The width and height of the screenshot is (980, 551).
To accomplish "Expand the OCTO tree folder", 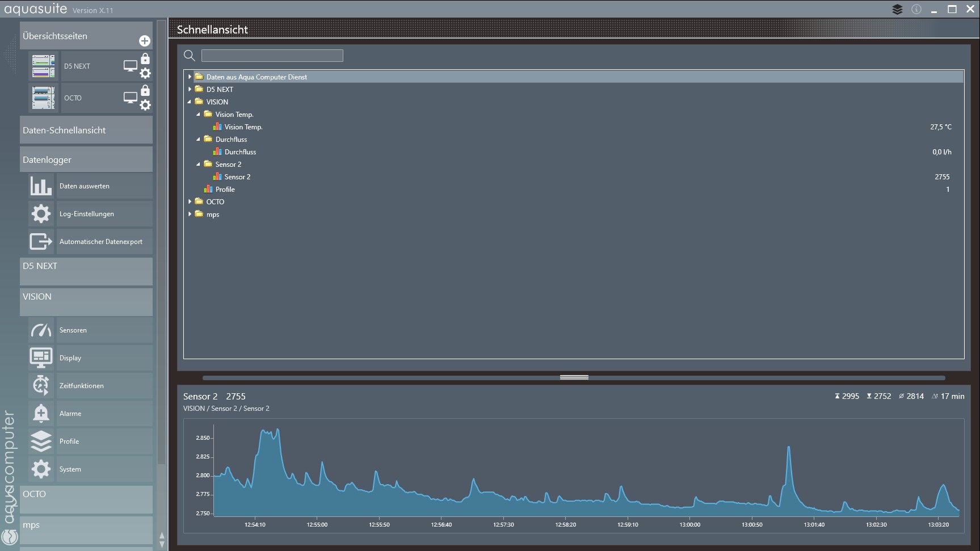I will click(x=190, y=202).
